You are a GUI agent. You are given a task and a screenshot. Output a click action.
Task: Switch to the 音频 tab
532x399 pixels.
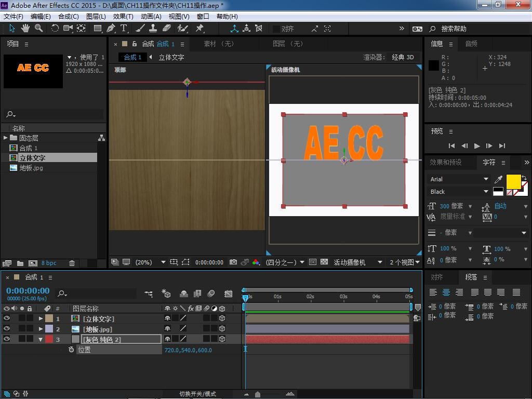pyautogui.click(x=471, y=44)
